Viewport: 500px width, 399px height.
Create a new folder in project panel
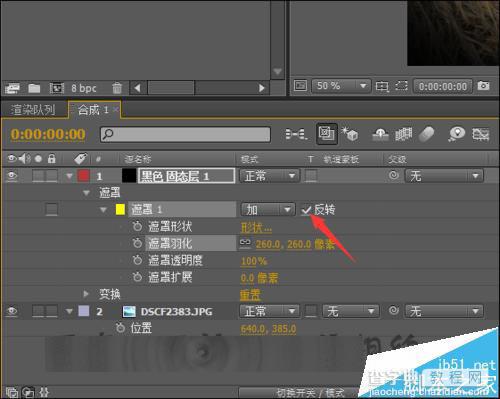point(34,88)
